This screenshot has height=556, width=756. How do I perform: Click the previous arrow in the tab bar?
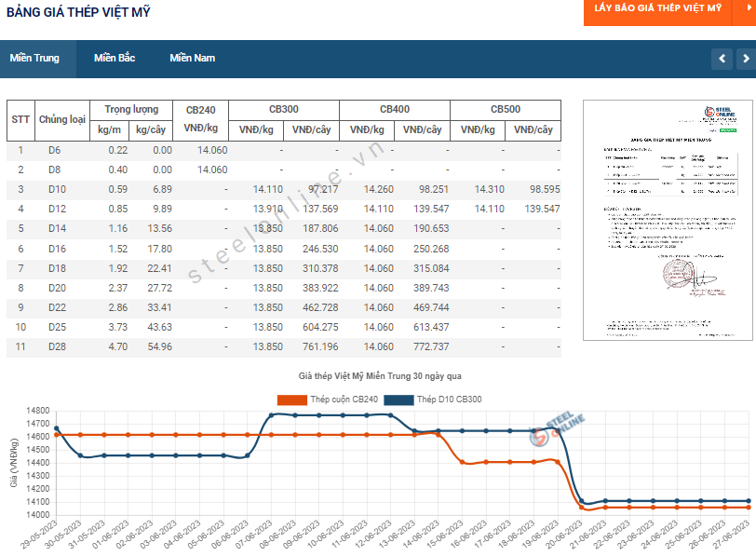click(722, 59)
